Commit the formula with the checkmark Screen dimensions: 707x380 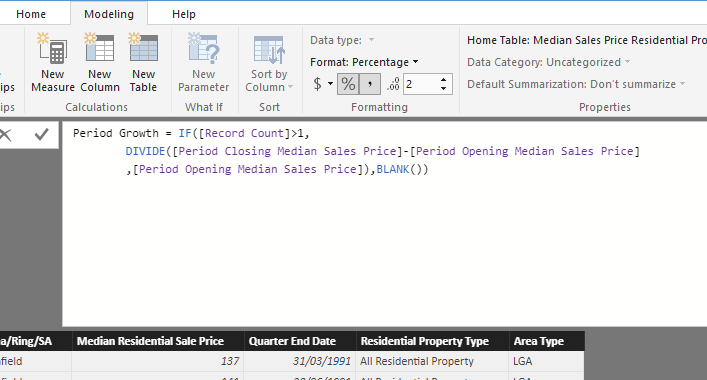tap(41, 134)
